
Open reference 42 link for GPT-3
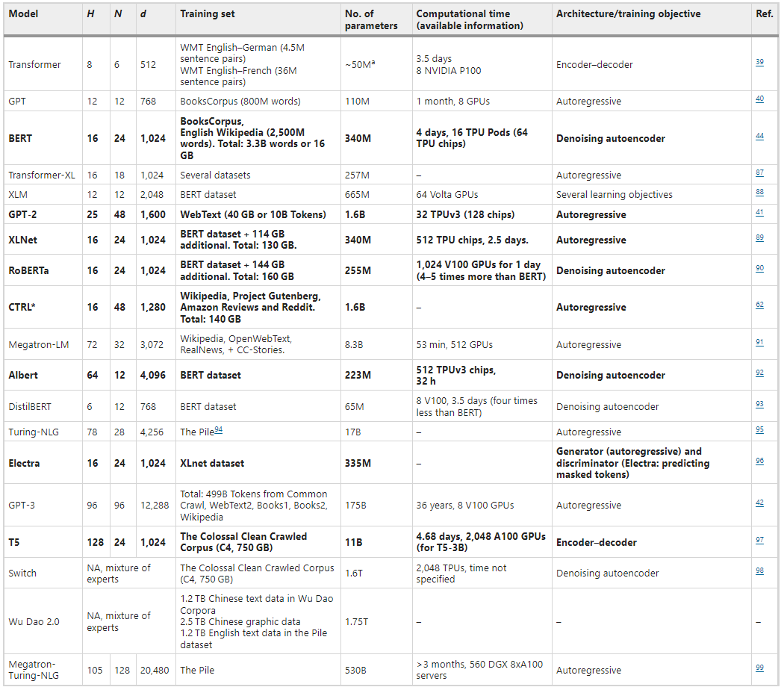(759, 503)
